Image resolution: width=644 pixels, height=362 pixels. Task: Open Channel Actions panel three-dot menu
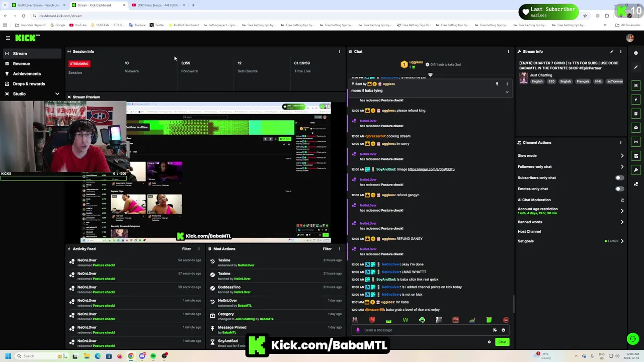point(620,142)
